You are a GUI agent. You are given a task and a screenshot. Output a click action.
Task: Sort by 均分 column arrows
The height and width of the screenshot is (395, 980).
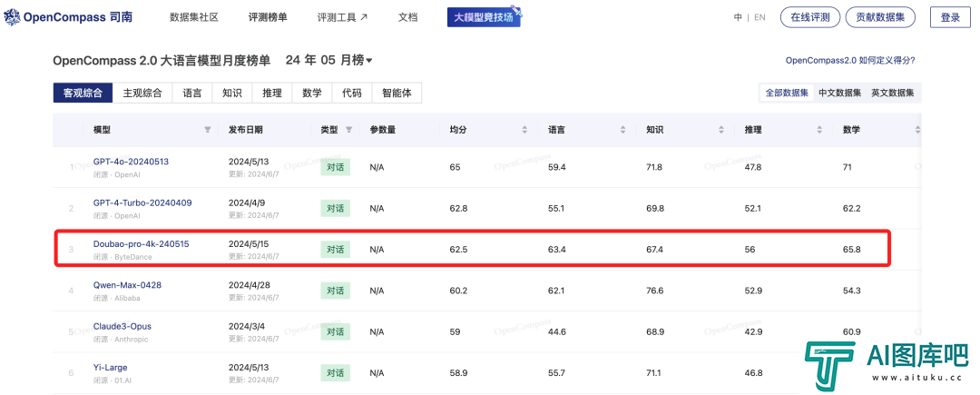click(x=524, y=130)
